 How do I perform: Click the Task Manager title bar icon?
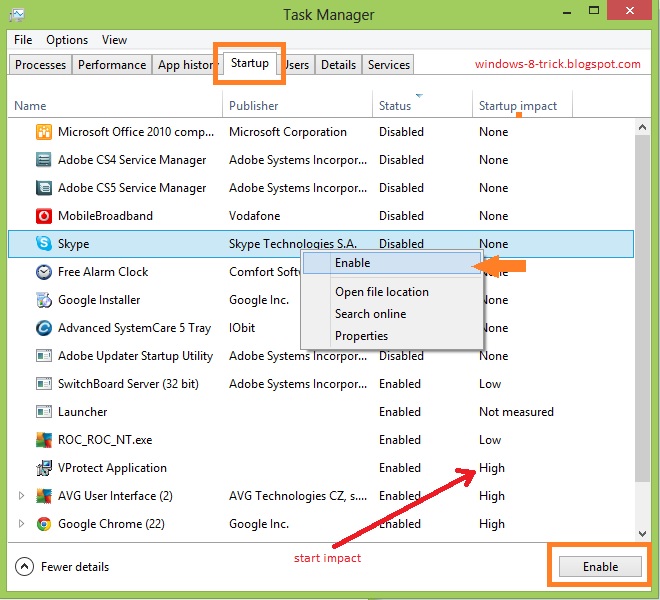click(x=16, y=15)
